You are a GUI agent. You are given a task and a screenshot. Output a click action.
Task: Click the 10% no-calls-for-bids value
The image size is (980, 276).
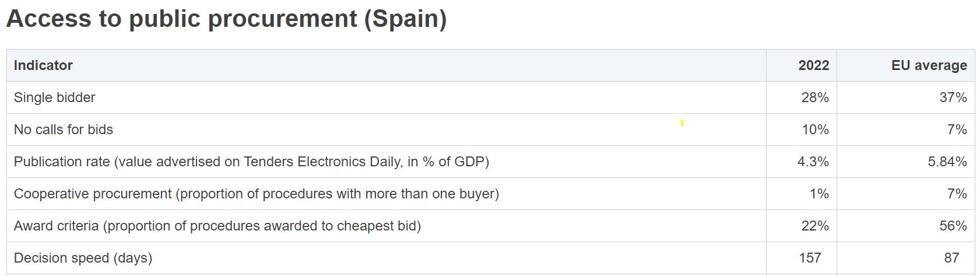[x=814, y=130]
